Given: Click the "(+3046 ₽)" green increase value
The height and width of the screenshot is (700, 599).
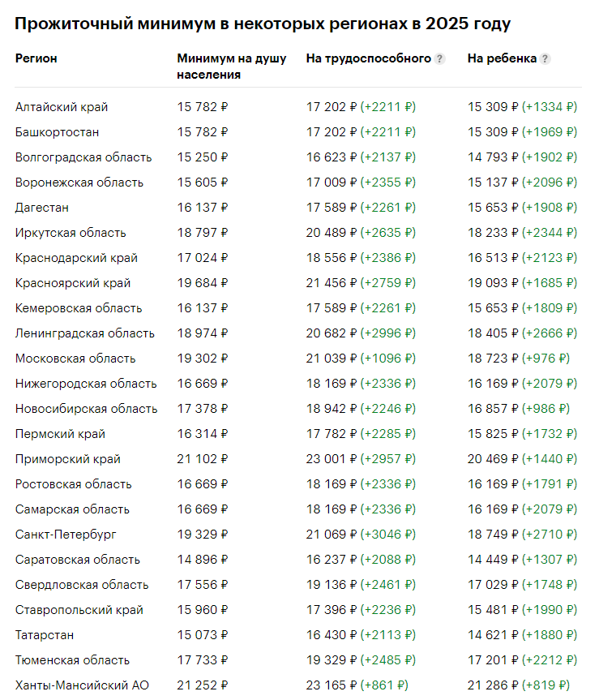Looking at the screenshot, I should tap(387, 535).
